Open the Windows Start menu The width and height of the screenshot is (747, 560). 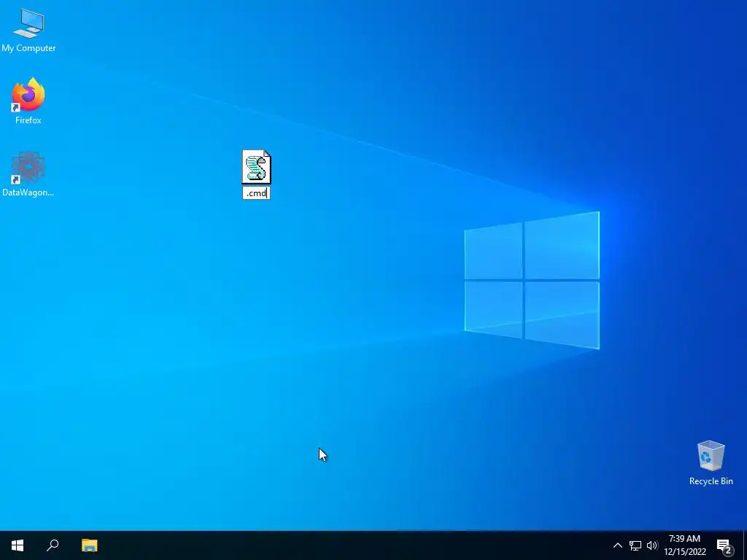18,545
